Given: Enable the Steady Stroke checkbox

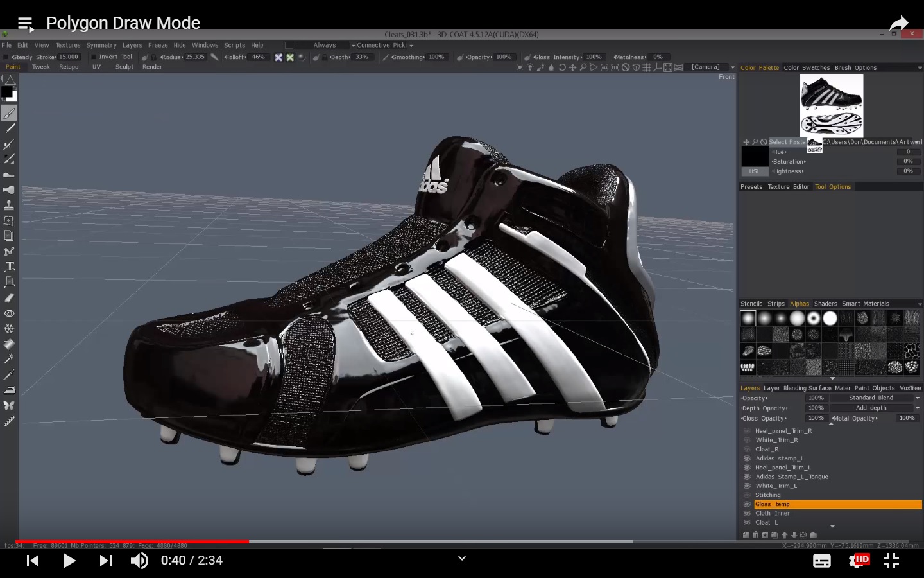Looking at the screenshot, I should (6, 57).
